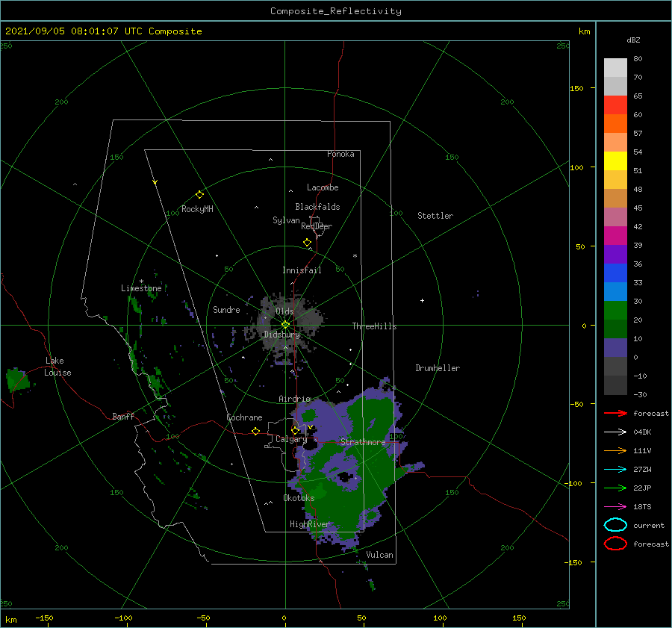Click the Lacombe city label
Viewport: 672px width, 628px height.
323,187
